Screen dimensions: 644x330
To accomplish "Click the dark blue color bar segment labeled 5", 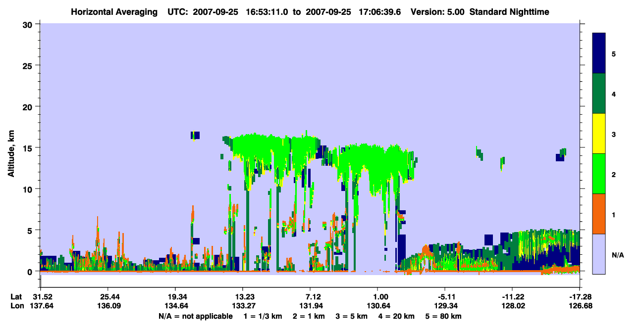I will [599, 53].
